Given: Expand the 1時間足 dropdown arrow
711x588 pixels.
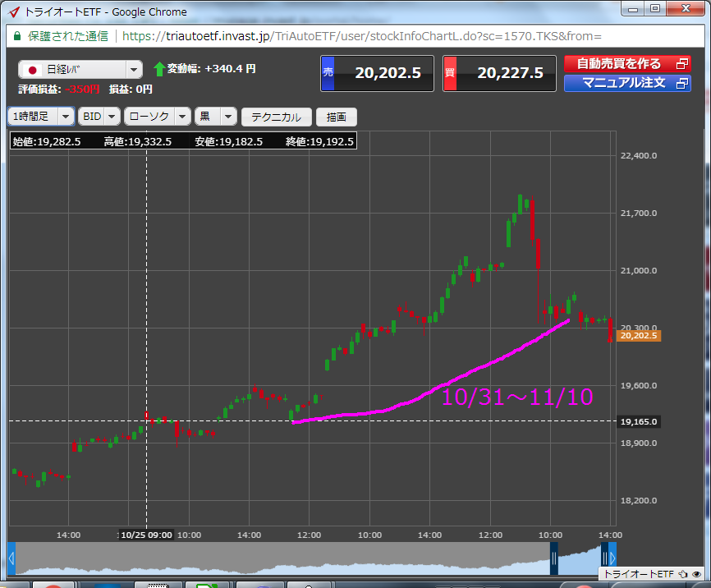Looking at the screenshot, I should (66, 117).
